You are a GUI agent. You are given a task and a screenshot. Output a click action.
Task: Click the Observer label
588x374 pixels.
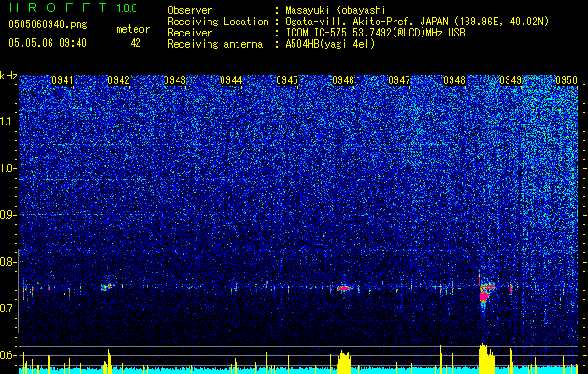point(190,10)
